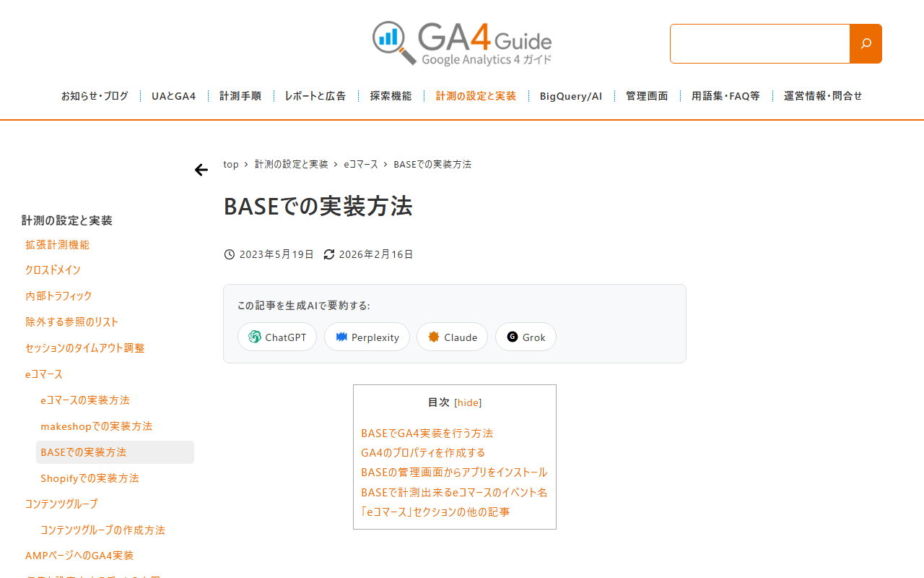Open the レポートと広告 menu

point(315,96)
